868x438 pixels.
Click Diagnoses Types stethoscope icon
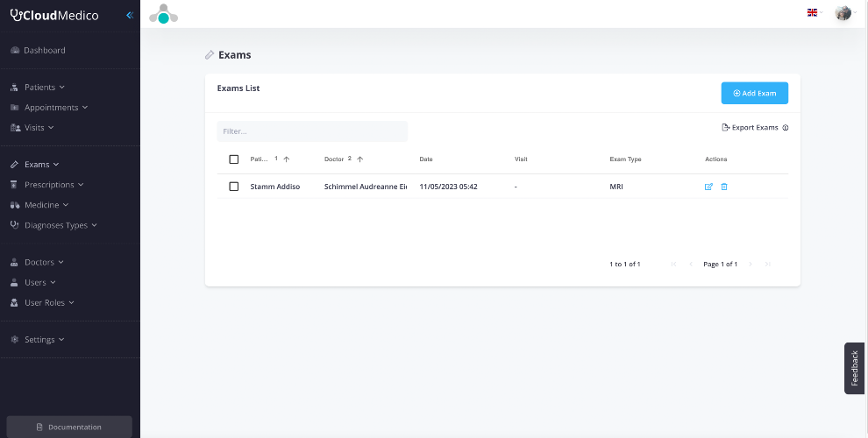[14, 225]
